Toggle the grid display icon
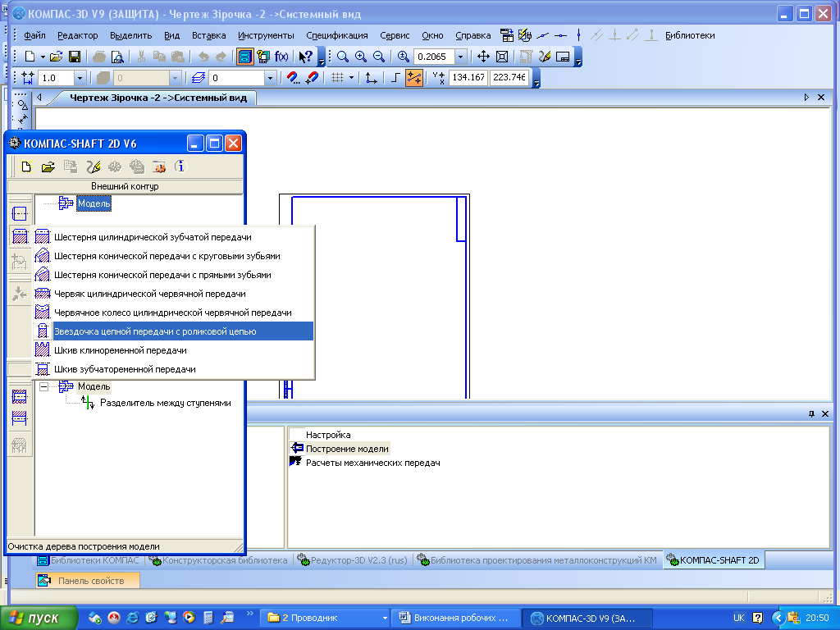This screenshot has height=630, width=840. click(x=337, y=78)
